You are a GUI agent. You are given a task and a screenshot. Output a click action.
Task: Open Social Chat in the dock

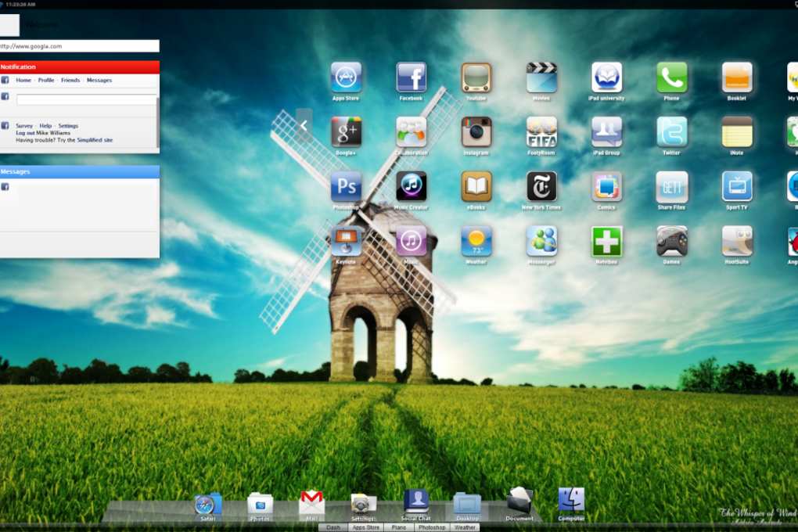416,502
